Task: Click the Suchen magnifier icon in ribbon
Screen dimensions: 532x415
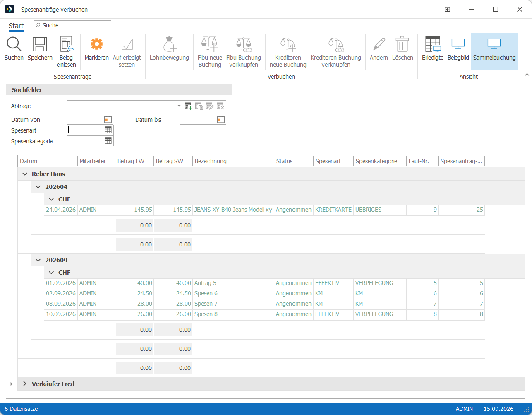Action: pos(14,44)
